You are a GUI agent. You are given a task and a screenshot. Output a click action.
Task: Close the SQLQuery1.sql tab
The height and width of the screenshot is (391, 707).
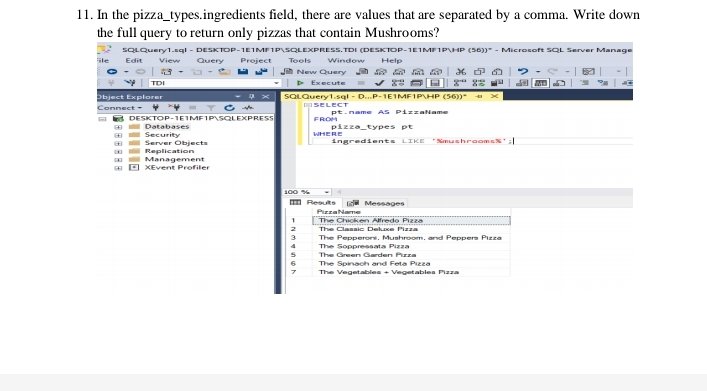pyautogui.click(x=495, y=96)
